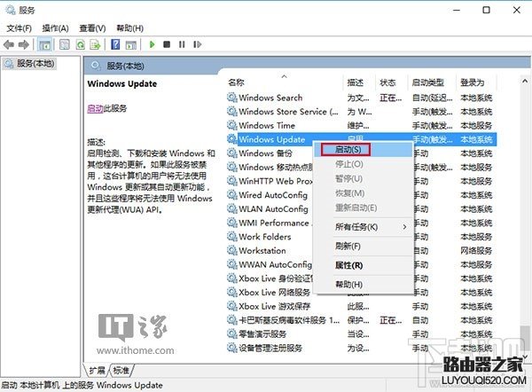Select the Xbox Live 身份验证 service row

[x=361, y=278]
